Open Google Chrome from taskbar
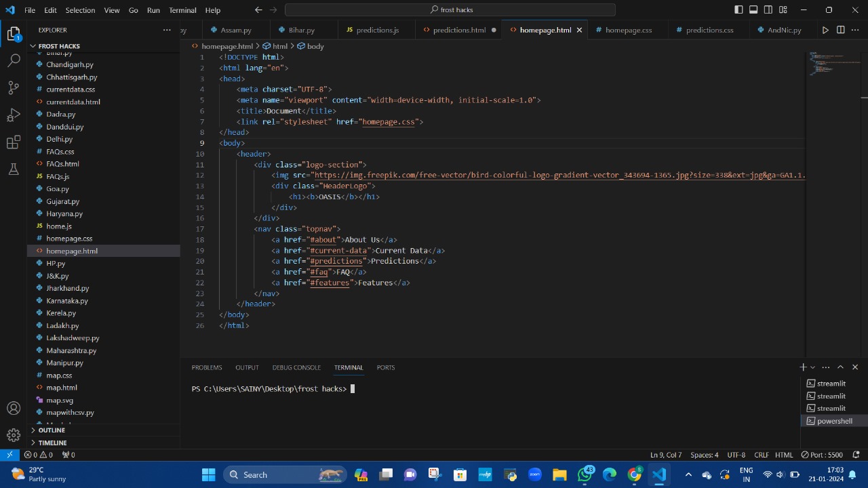The image size is (868, 488). pyautogui.click(x=635, y=474)
